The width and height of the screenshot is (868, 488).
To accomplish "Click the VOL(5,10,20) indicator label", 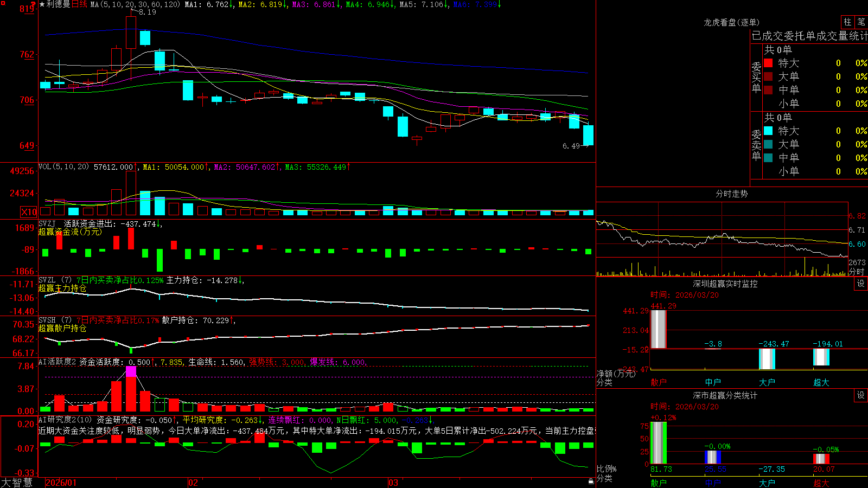I will click(x=63, y=167).
